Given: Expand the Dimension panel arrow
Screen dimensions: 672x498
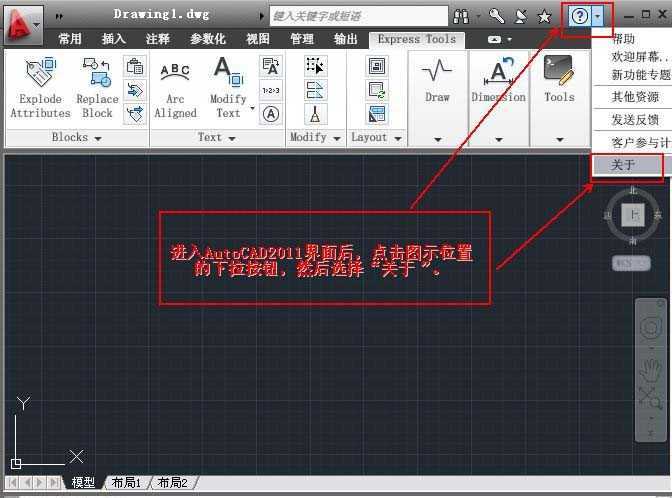Looking at the screenshot, I should click(x=499, y=139).
